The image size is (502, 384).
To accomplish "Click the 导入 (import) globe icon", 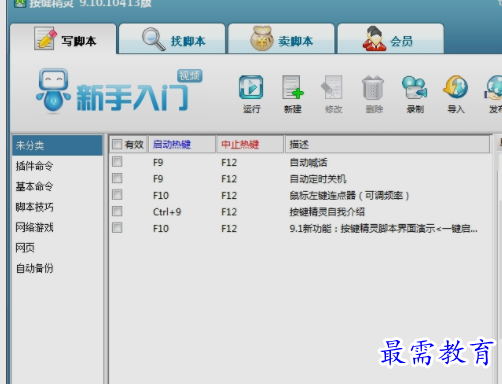I will pos(455,87).
